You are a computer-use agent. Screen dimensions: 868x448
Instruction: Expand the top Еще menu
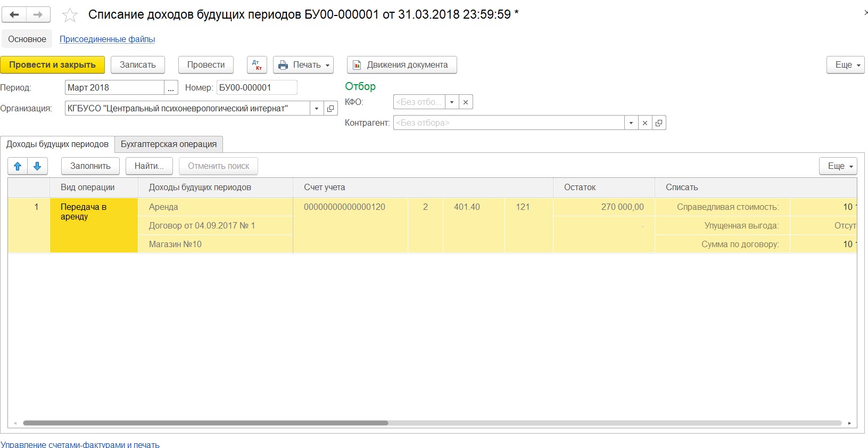(x=845, y=65)
